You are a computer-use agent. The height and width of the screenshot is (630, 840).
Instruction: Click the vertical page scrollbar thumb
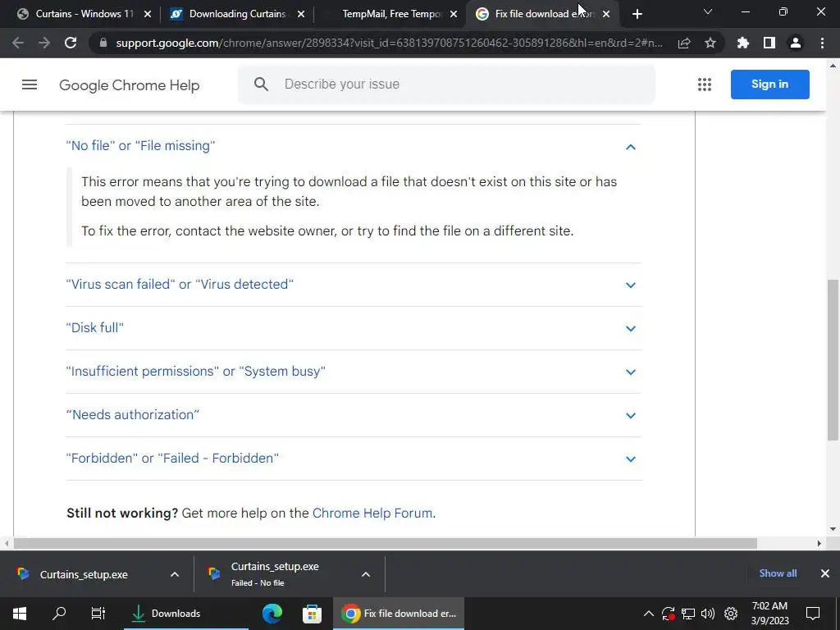[x=833, y=359]
